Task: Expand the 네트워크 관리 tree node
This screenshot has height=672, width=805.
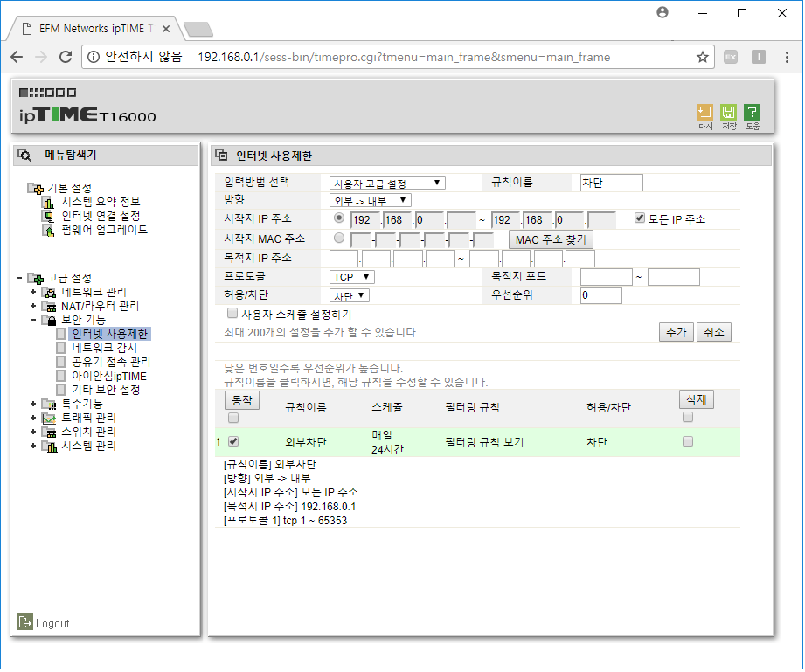Action: 33,293
